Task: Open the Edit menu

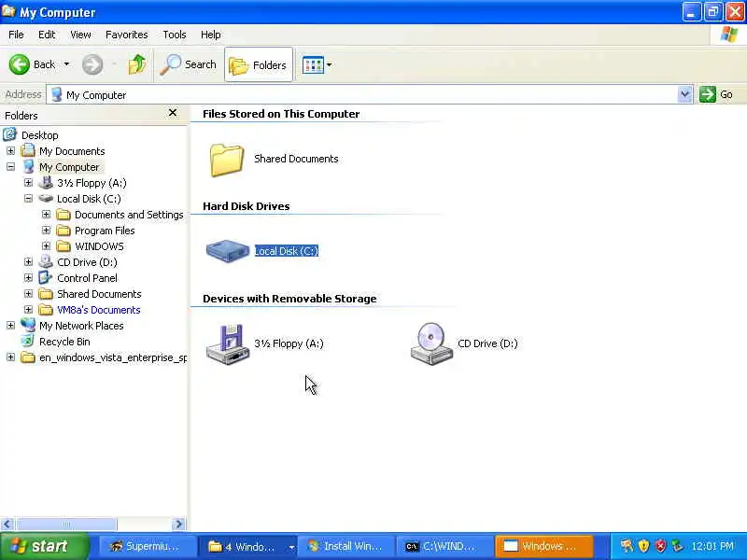Action: click(47, 35)
